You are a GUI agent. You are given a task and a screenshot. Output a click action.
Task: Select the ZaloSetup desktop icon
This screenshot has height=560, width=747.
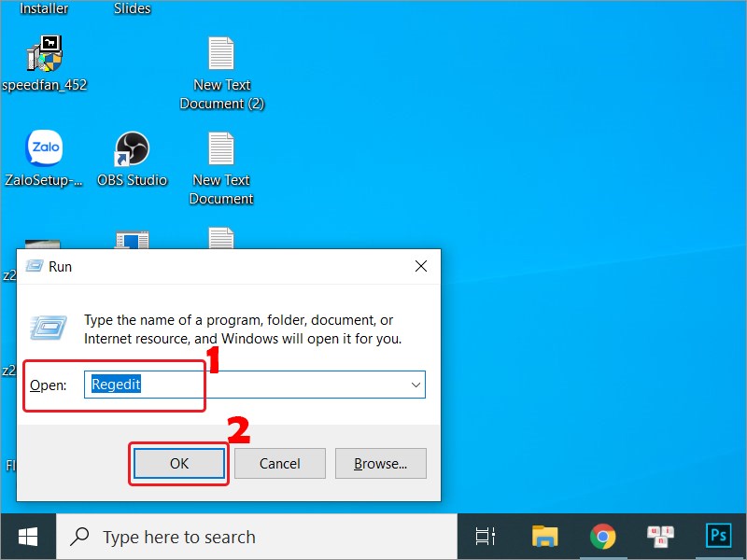click(44, 147)
